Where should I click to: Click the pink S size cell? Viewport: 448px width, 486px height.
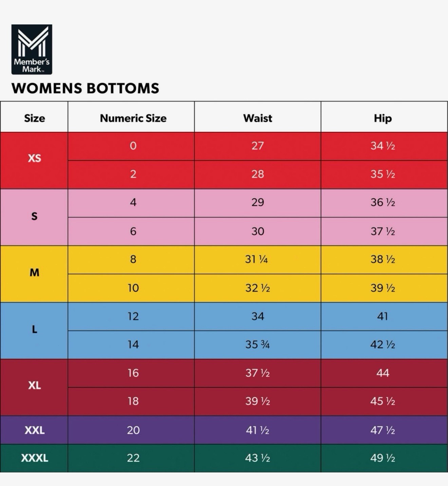[x=34, y=216]
